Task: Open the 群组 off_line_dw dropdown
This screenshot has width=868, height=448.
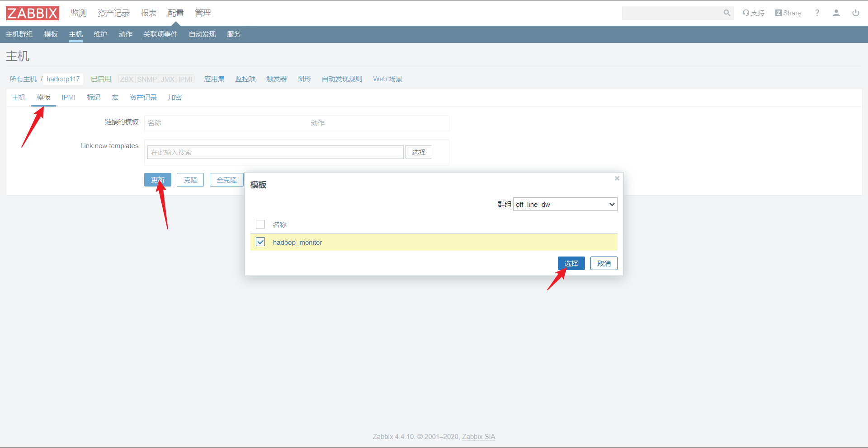Action: (x=565, y=204)
